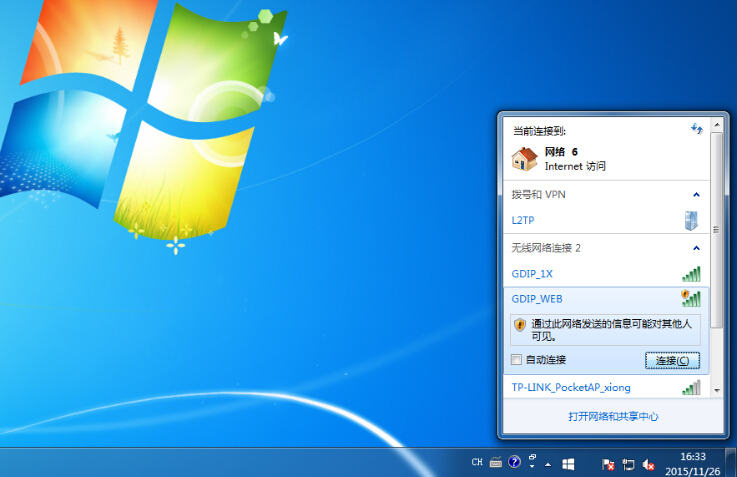This screenshot has height=477, width=737.
Task: Click the IME keyboard icon in the taskbar
Action: point(495,463)
